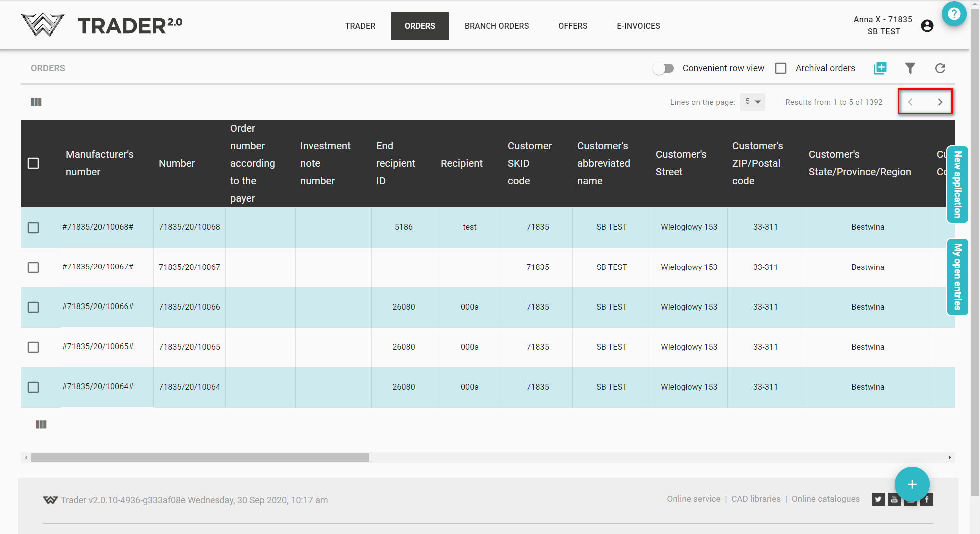980x534 pixels.
Task: Open the CAD libraries link
Action: point(756,499)
